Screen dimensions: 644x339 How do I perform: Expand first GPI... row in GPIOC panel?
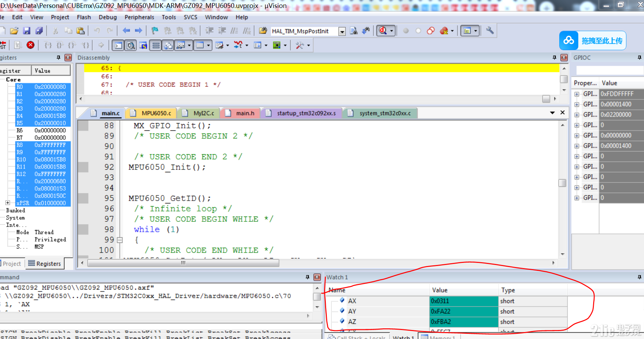point(577,94)
